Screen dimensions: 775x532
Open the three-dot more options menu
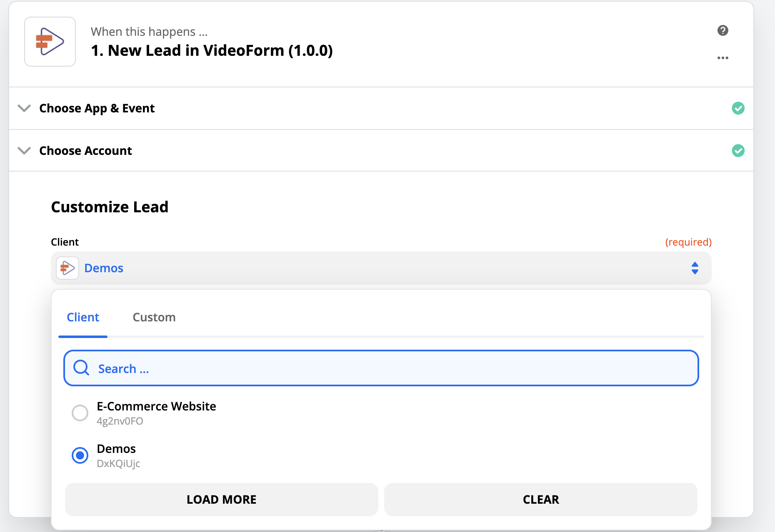pyautogui.click(x=723, y=58)
